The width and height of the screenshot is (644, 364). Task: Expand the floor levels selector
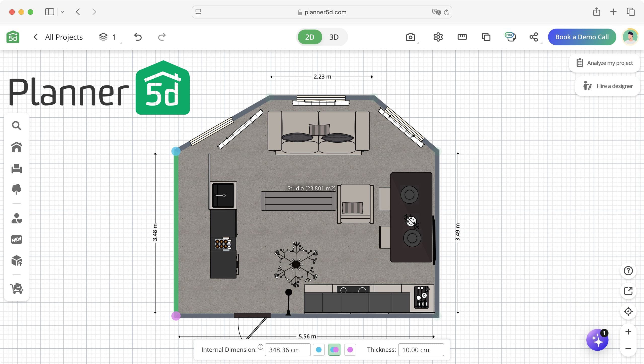click(108, 37)
